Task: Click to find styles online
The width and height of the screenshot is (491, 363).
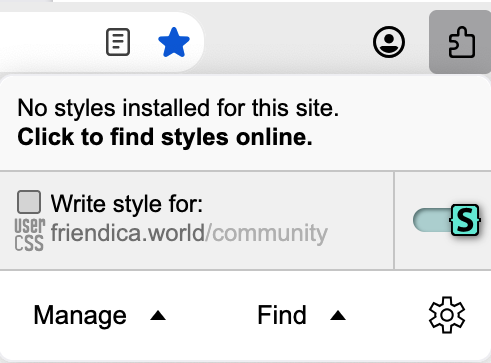Action: pyautogui.click(x=165, y=137)
